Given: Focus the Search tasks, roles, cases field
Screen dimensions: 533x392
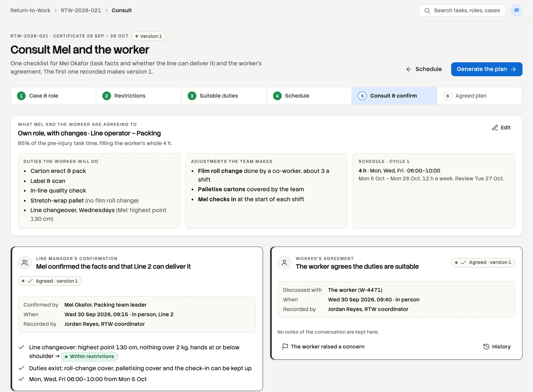Looking at the screenshot, I should [x=462, y=10].
